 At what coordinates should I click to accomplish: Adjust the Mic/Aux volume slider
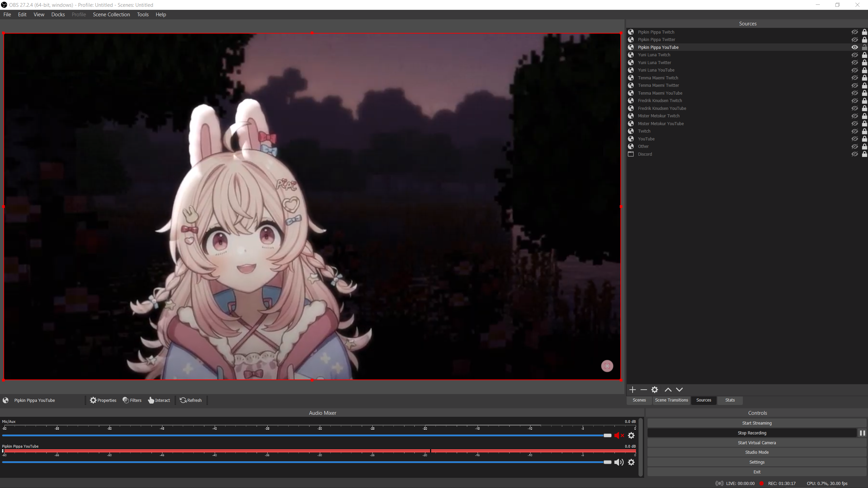307,435
